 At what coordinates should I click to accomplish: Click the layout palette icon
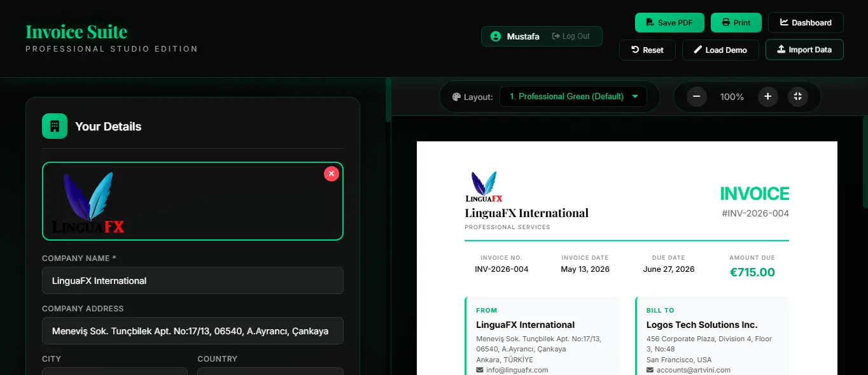click(456, 97)
